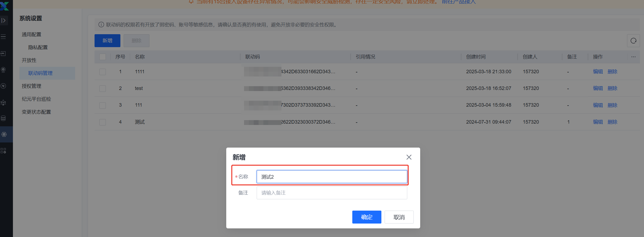This screenshot has width=644, height=237.
Task: Click the 系统设置 panel heading
Action: click(31, 18)
